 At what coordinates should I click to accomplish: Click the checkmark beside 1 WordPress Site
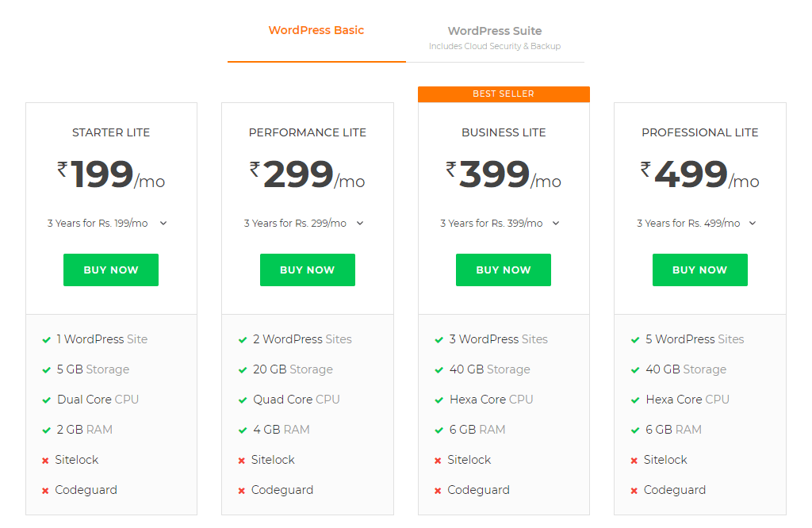(x=46, y=339)
